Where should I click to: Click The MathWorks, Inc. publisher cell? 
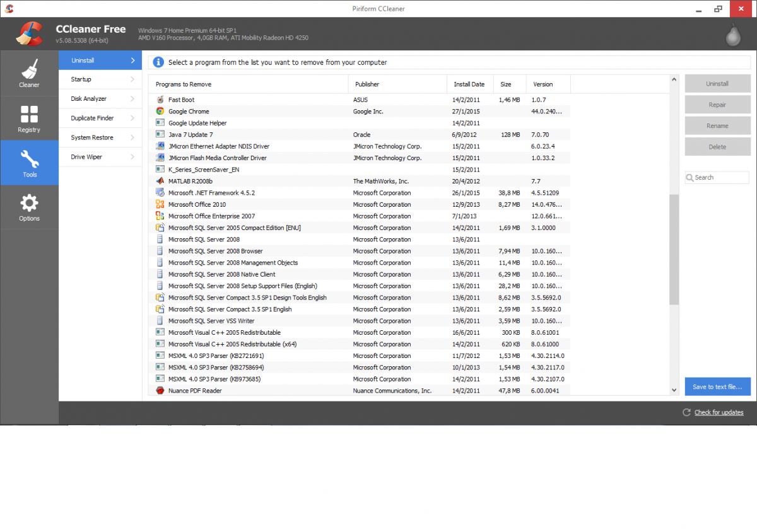381,182
